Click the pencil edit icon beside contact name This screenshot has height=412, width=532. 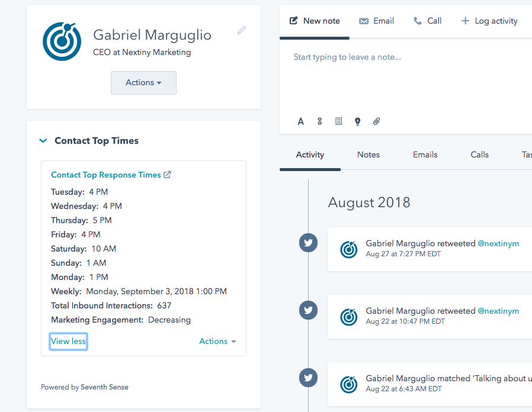point(241,31)
